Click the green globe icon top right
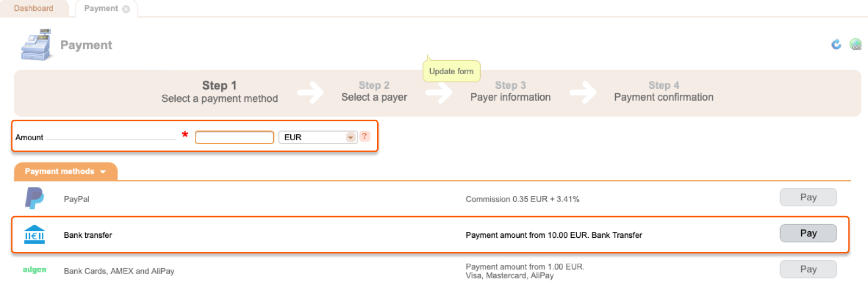This screenshot has width=868, height=293. click(856, 44)
